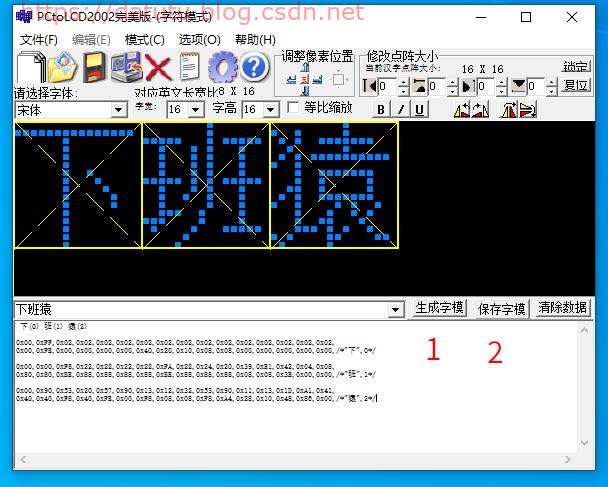Toggle the Underline U button
Viewport: 608px width, 487px height.
419,109
